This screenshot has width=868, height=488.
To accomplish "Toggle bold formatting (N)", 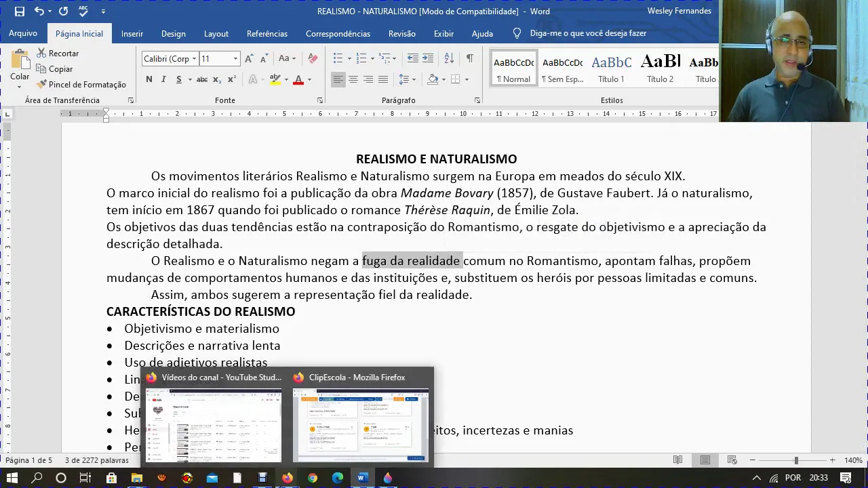I will 149,80.
